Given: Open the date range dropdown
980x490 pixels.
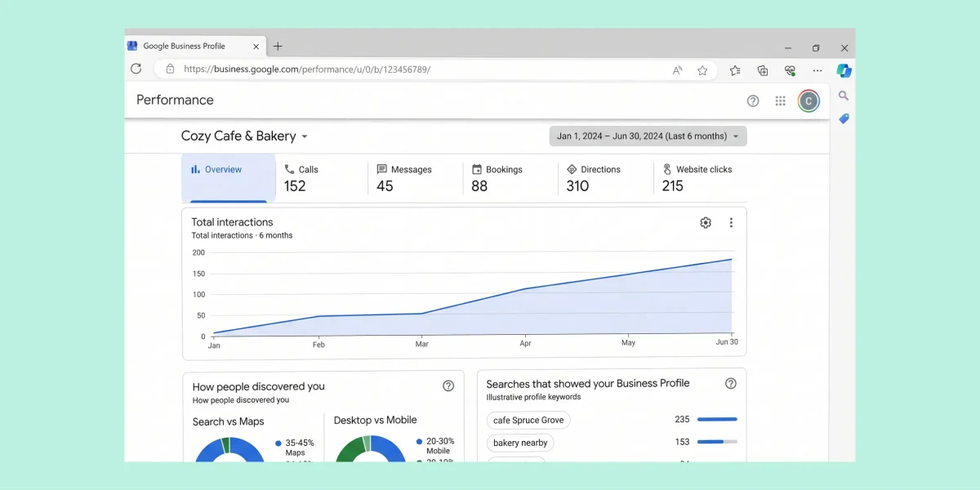Looking at the screenshot, I should click(648, 136).
